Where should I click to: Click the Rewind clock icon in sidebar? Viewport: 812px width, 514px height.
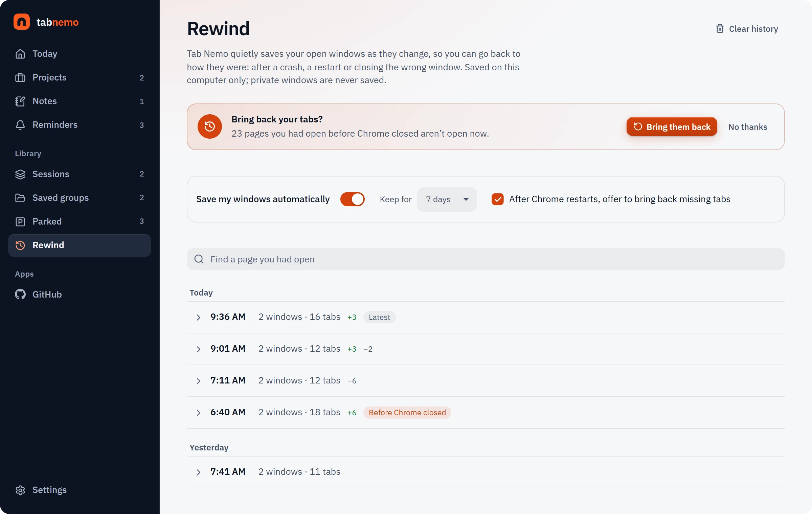pyautogui.click(x=20, y=245)
